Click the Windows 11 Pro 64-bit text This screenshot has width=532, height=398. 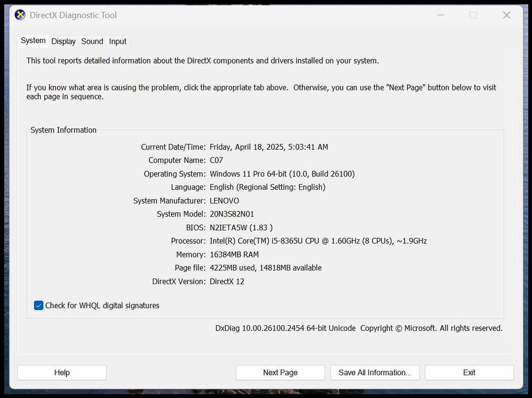[x=248, y=174]
